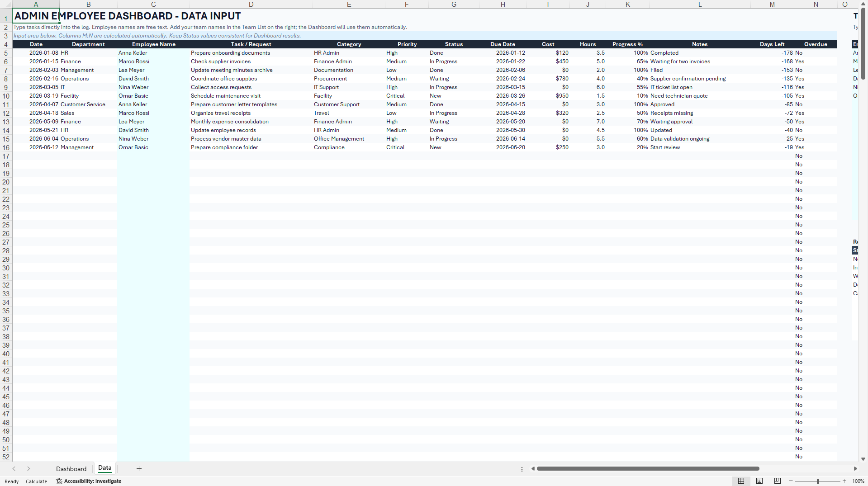Click the horizontal scrollbar thumb
This screenshot has width=868, height=486.
click(x=648, y=469)
